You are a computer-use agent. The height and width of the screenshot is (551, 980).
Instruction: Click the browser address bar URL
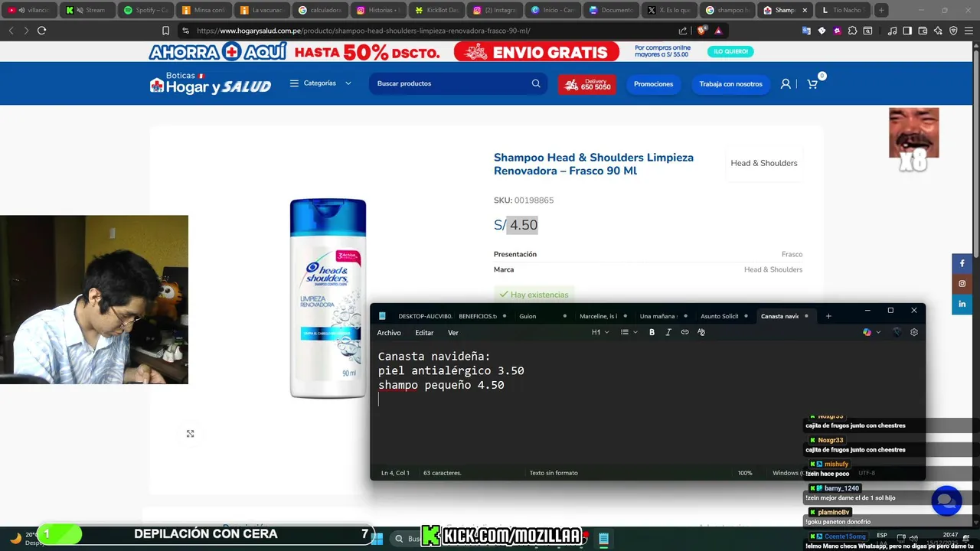(364, 31)
